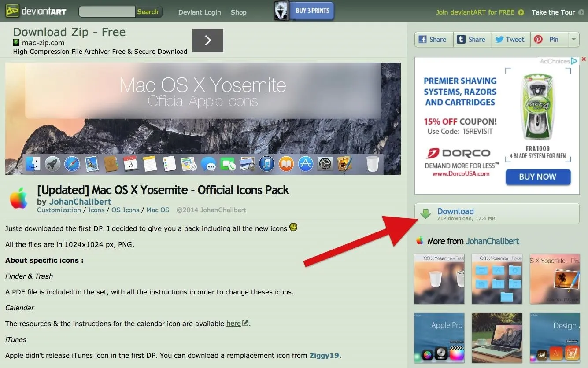Open the Customization category link
Viewport: 588px width, 368px height.
[59, 210]
